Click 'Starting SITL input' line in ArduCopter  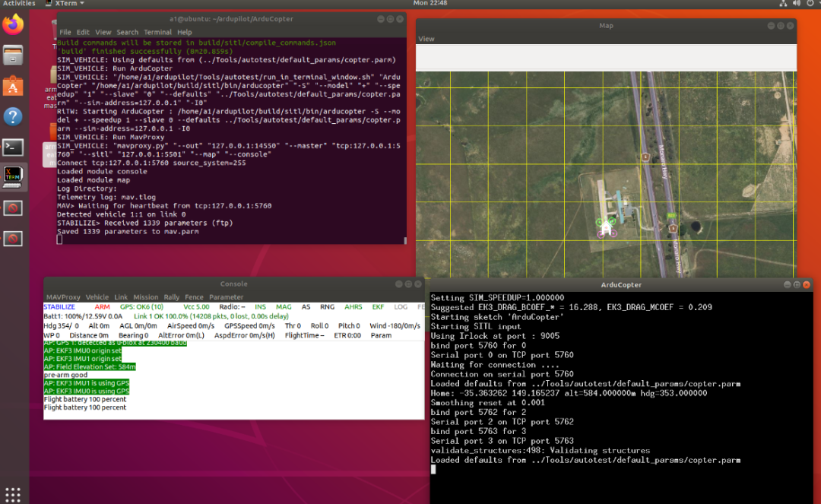(475, 326)
